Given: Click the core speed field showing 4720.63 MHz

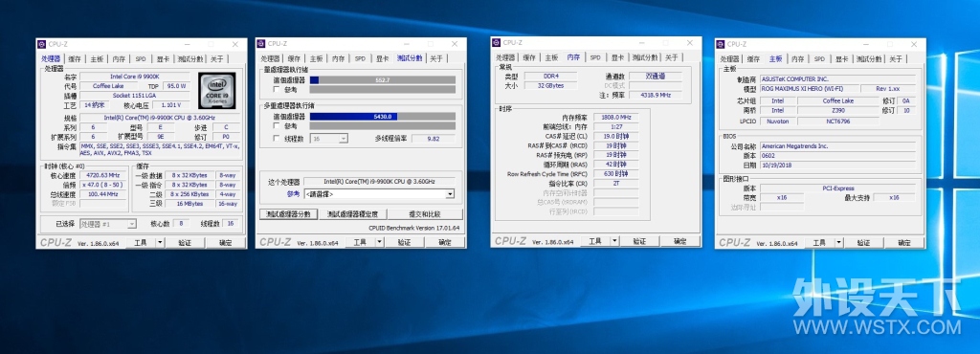Looking at the screenshot, I should [103, 176].
